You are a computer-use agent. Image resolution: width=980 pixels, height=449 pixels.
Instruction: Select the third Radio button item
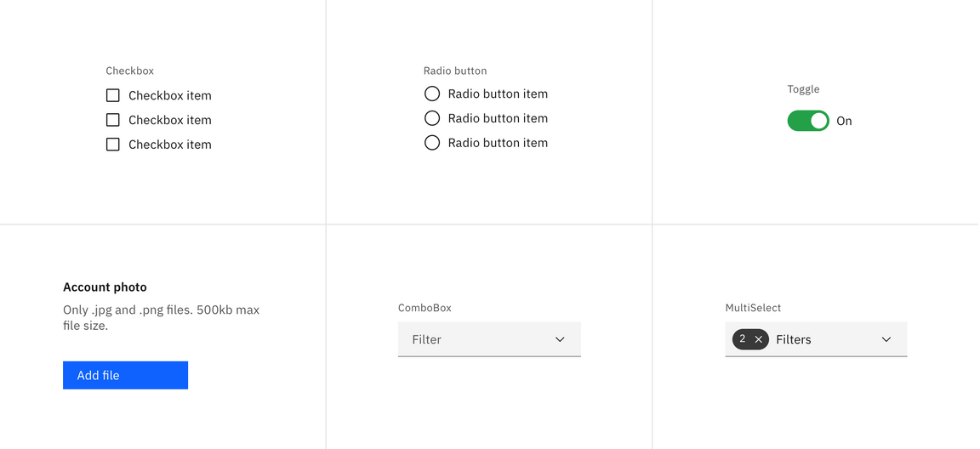click(x=432, y=143)
